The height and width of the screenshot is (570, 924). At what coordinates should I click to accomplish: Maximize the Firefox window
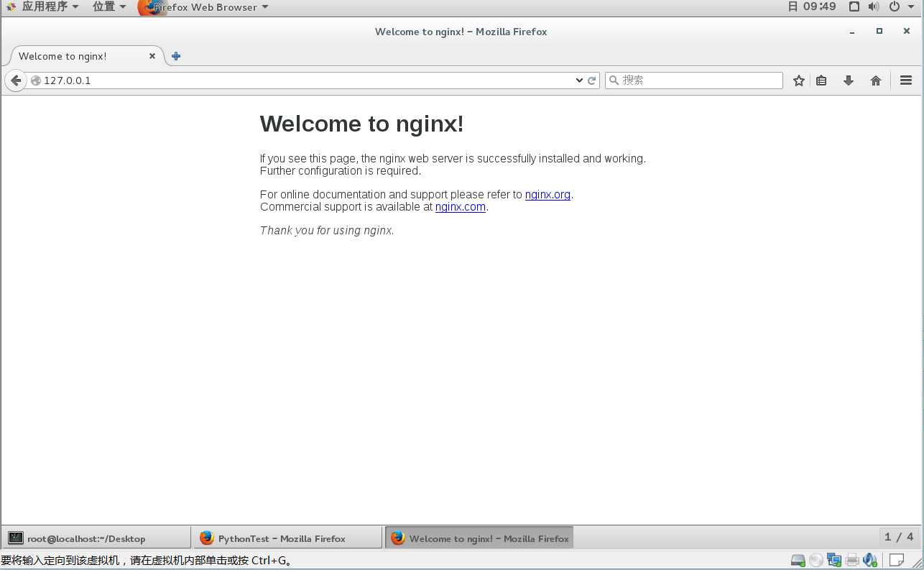pos(879,32)
